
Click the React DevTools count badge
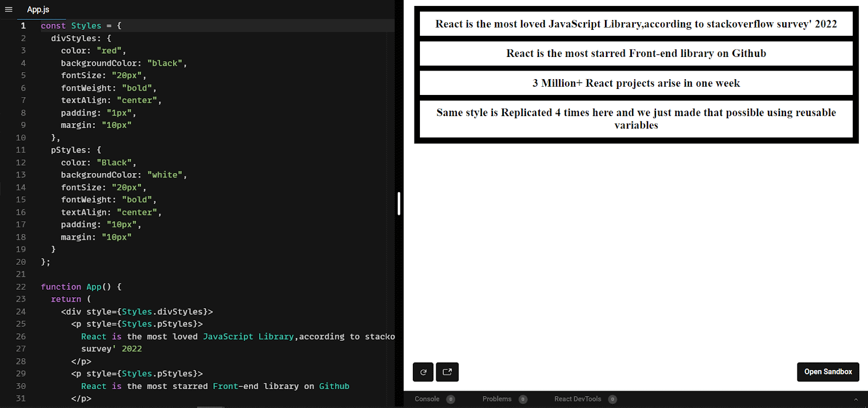click(612, 399)
